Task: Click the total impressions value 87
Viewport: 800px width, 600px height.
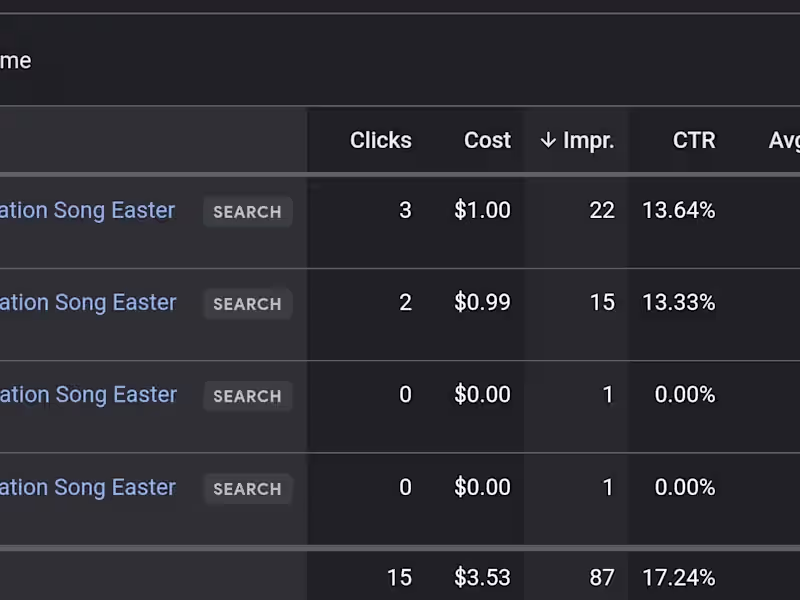Action: tap(602, 578)
